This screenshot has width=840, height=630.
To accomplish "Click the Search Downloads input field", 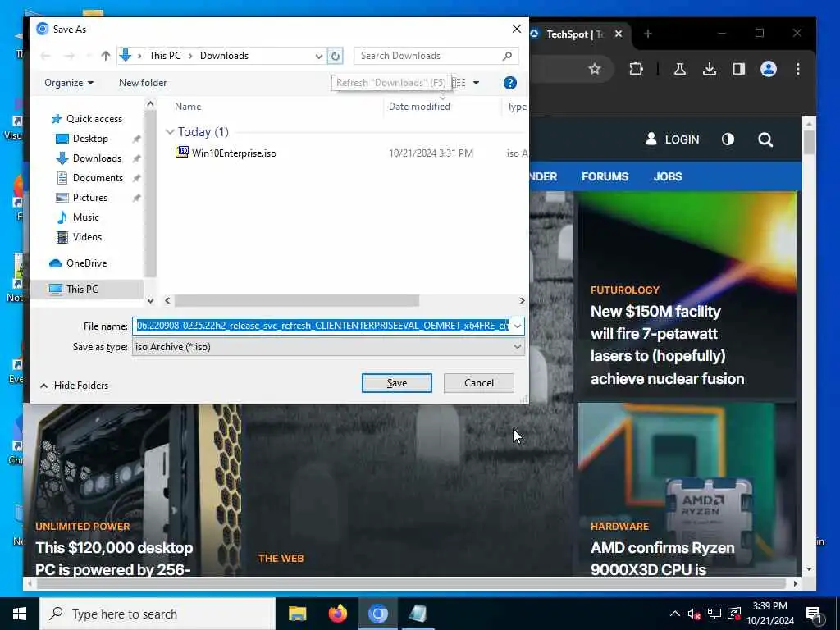I will 428,56.
